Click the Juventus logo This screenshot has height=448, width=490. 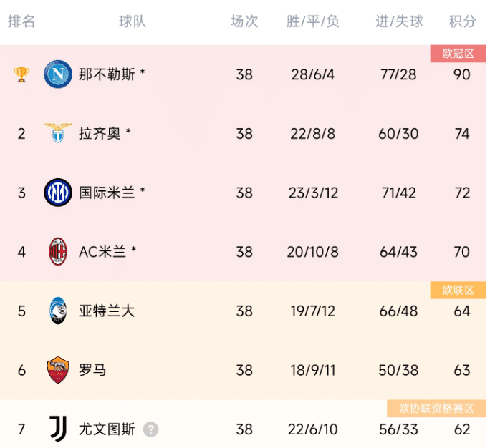58,429
